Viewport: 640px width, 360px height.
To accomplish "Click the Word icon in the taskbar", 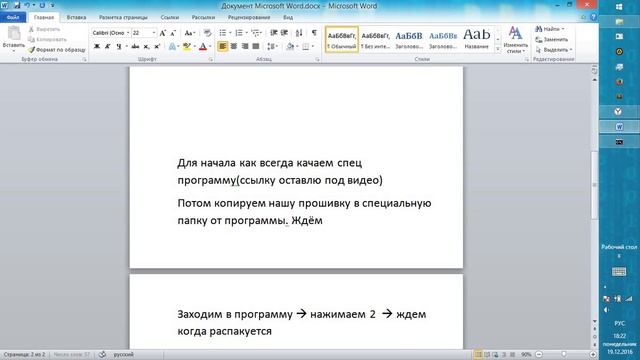I will point(619,127).
